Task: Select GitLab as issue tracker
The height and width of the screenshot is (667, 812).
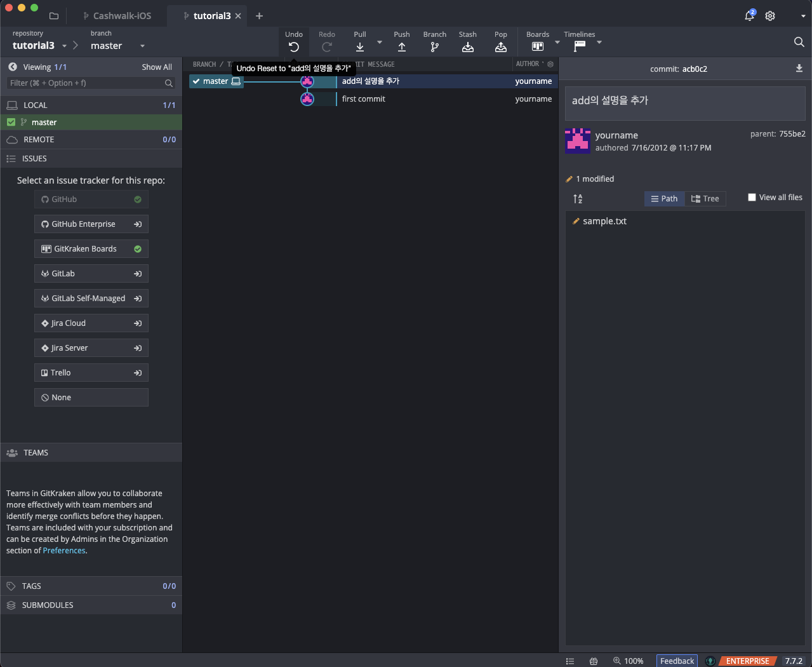Action: click(x=91, y=274)
